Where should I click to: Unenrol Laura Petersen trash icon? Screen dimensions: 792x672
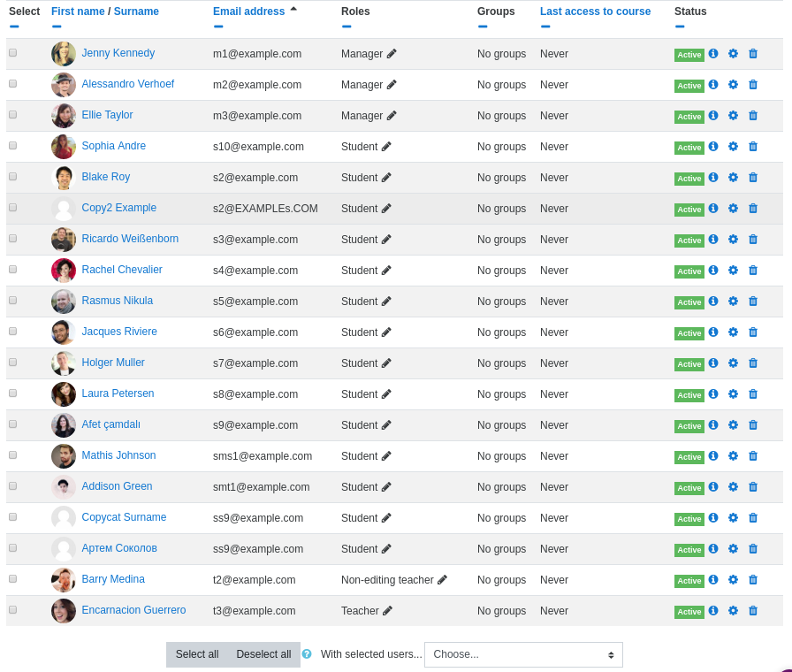point(753,394)
